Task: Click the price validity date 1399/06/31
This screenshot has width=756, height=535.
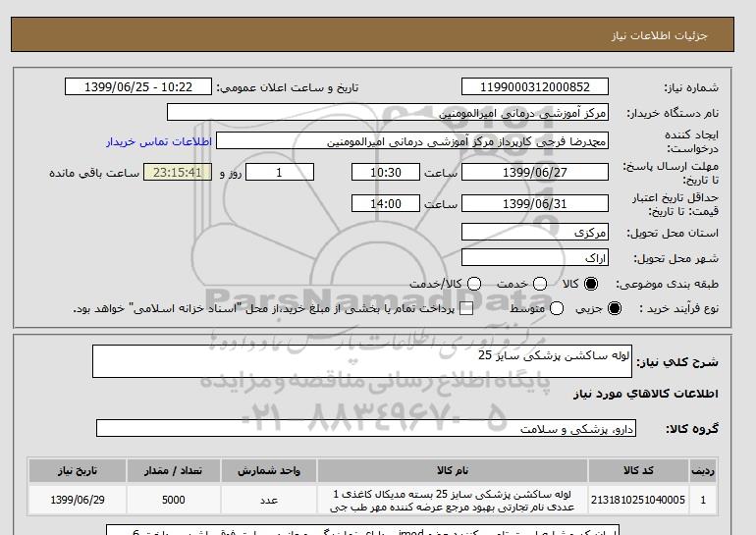Action: 535,203
